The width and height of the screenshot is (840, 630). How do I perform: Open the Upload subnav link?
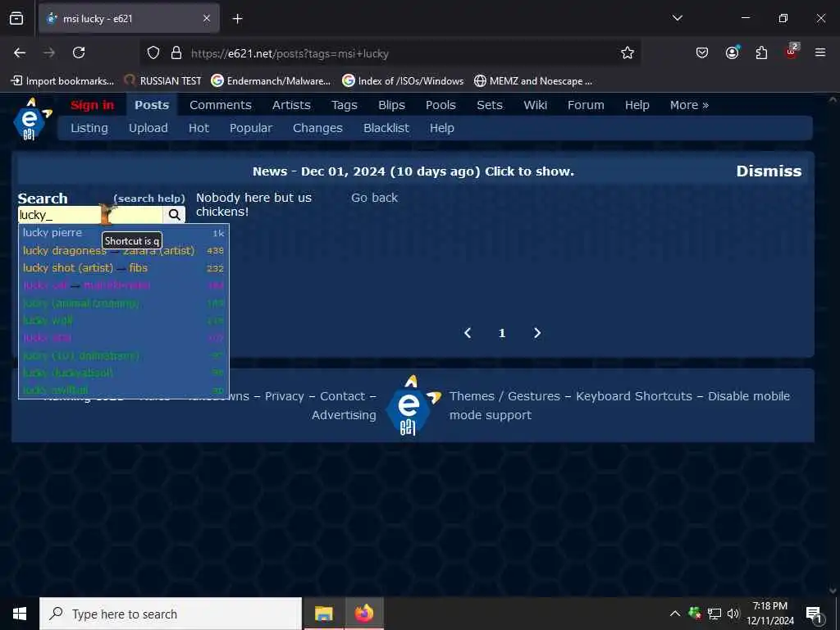[148, 128]
